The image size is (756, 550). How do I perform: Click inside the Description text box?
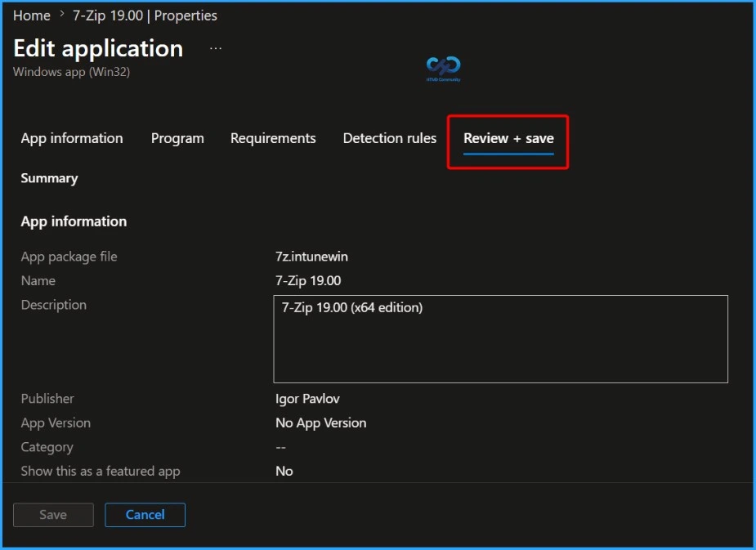click(500, 339)
